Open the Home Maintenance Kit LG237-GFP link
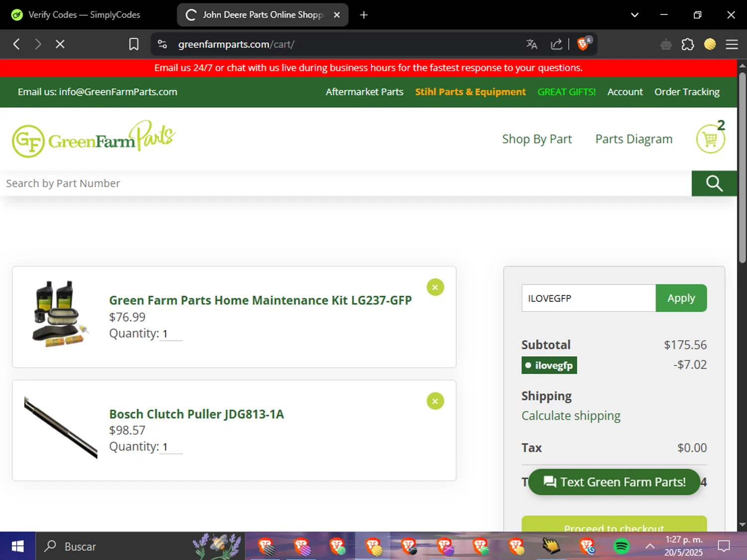Image resolution: width=747 pixels, height=560 pixels. 260,300
